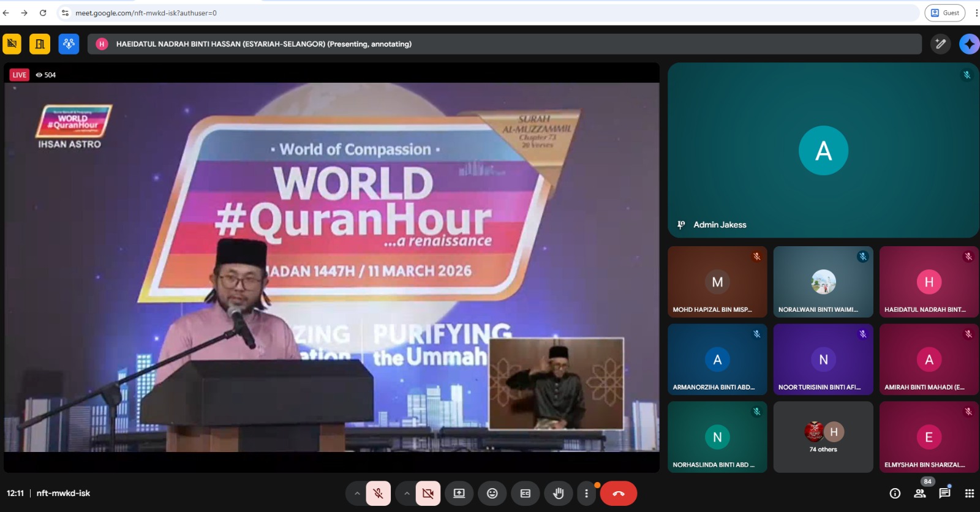Viewport: 980px width, 512px height.
Task: Select the Admin Jakess video tile
Action: (x=823, y=151)
